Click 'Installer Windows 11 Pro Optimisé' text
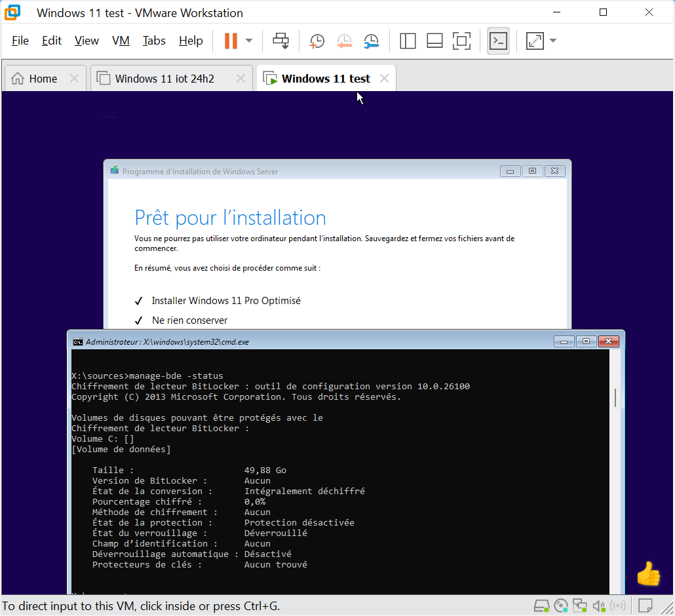The height and width of the screenshot is (616, 675). click(x=226, y=301)
